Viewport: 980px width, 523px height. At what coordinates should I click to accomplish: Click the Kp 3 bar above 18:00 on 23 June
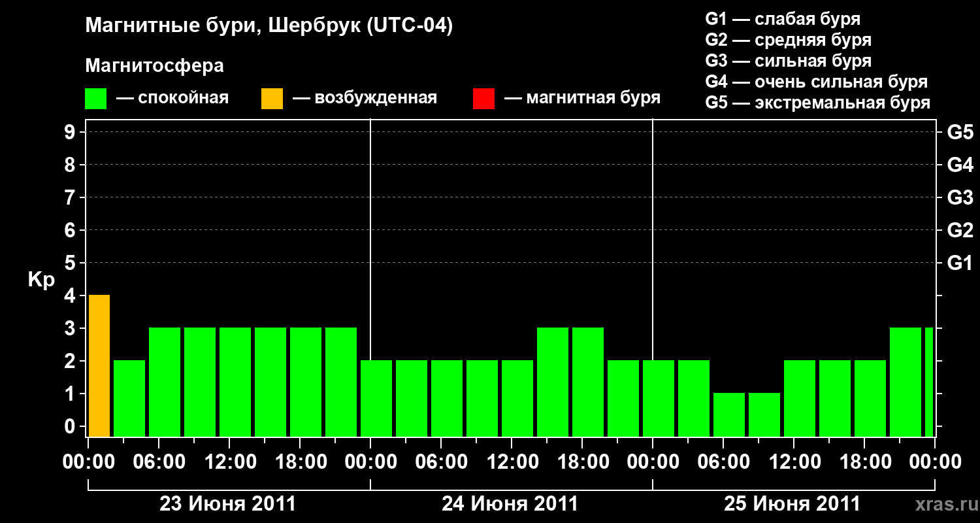pyautogui.click(x=306, y=382)
